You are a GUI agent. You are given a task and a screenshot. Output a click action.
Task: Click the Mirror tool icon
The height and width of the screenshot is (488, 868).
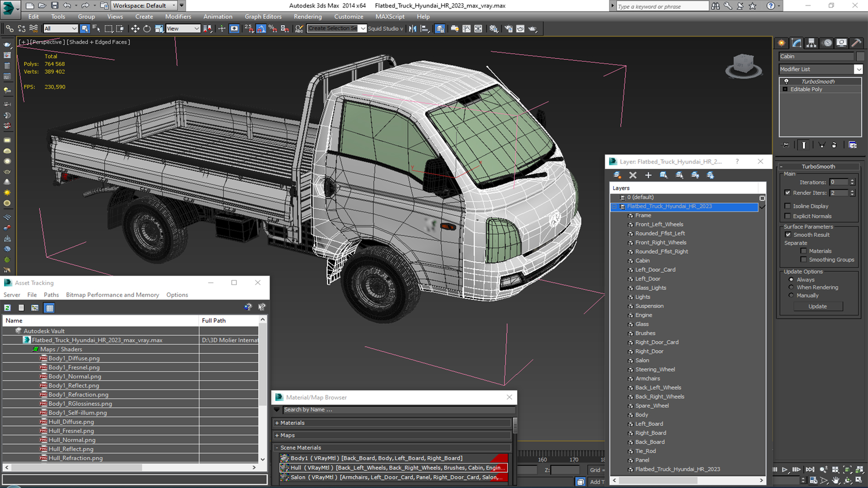click(x=412, y=28)
